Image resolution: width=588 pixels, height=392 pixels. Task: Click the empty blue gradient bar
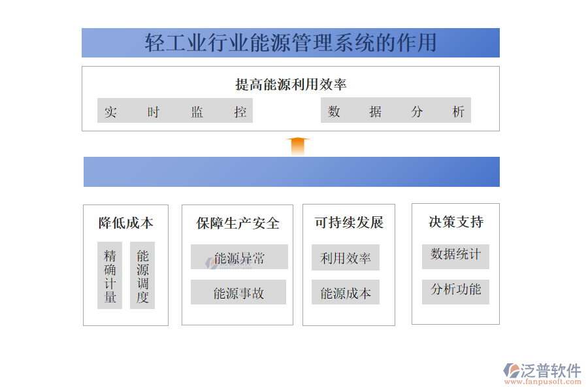point(291,172)
